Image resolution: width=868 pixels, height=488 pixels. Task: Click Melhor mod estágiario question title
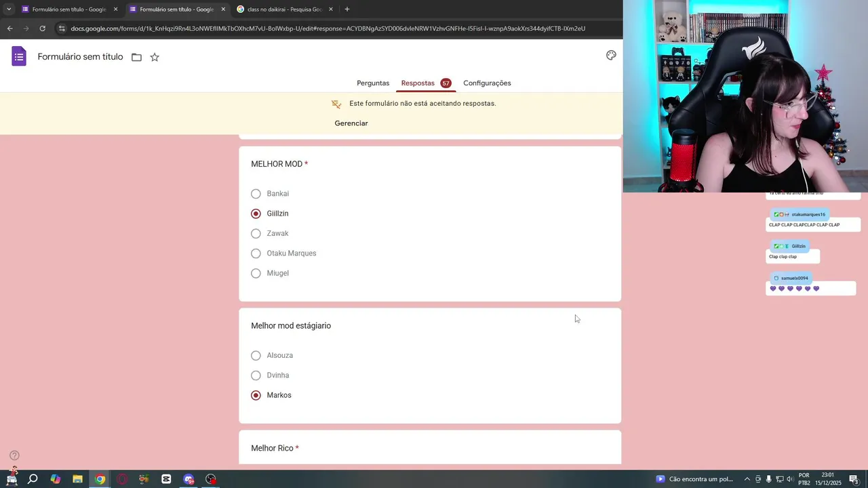point(291,326)
